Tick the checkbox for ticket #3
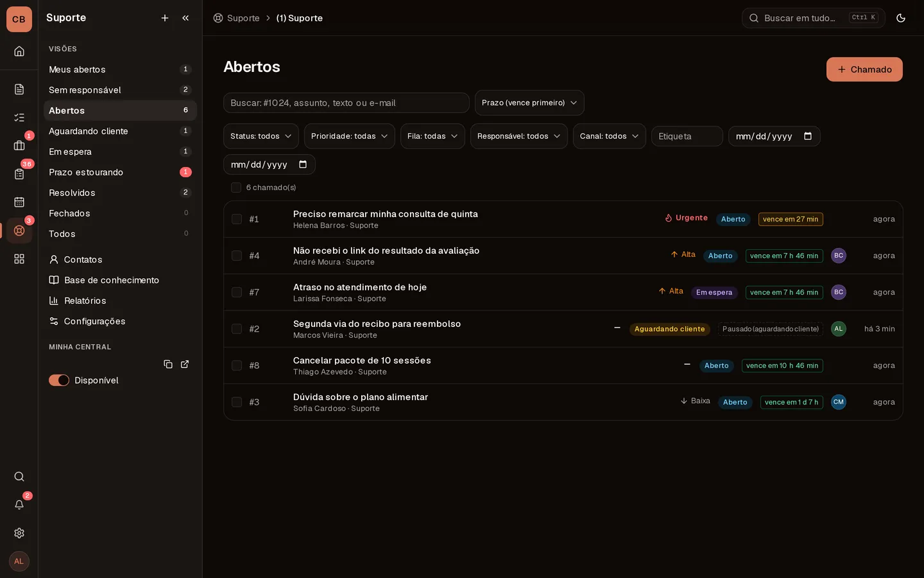The height and width of the screenshot is (578, 924). (237, 402)
